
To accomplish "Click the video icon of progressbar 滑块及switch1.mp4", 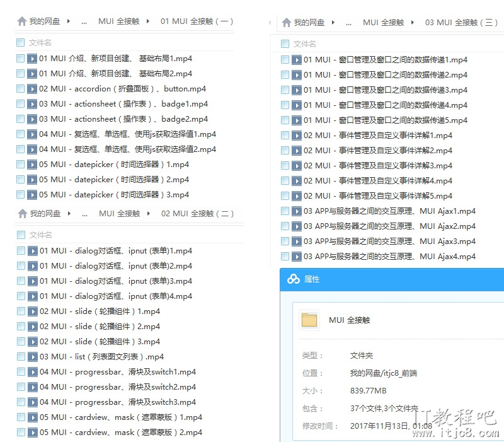I will pyautogui.click(x=33, y=371).
